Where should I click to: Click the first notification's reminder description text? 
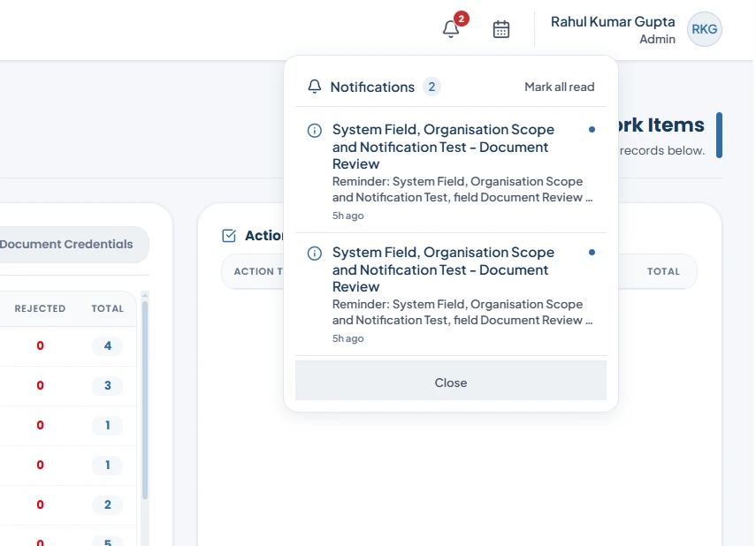point(462,189)
